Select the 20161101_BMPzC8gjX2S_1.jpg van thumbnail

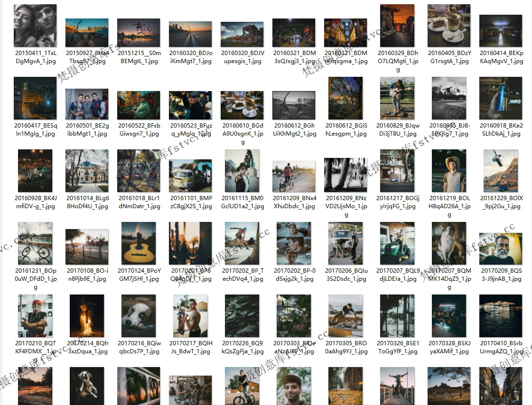(190, 175)
